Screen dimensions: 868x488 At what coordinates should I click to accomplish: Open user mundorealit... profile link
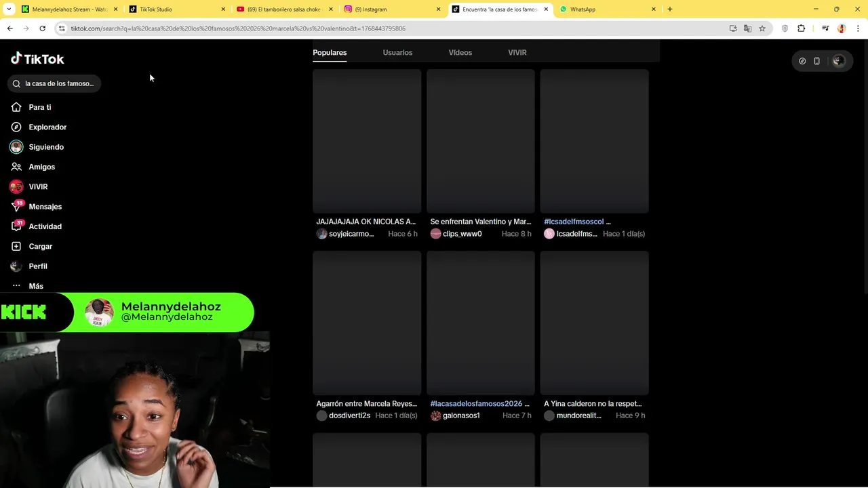(579, 415)
